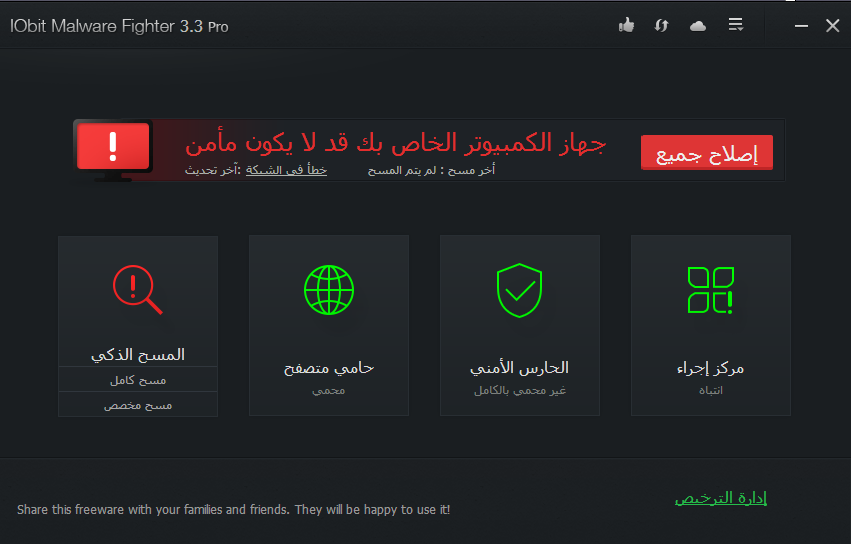Image resolution: width=851 pixels, height=544 pixels.
Task: Choose مسح مخصص (Custom Scan) option
Action: coord(138,405)
